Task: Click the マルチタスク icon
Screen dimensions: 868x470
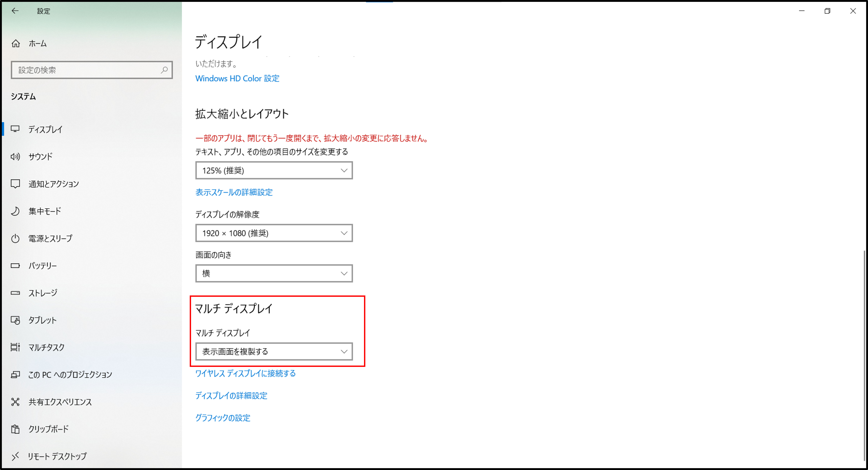Action: pyautogui.click(x=15, y=347)
